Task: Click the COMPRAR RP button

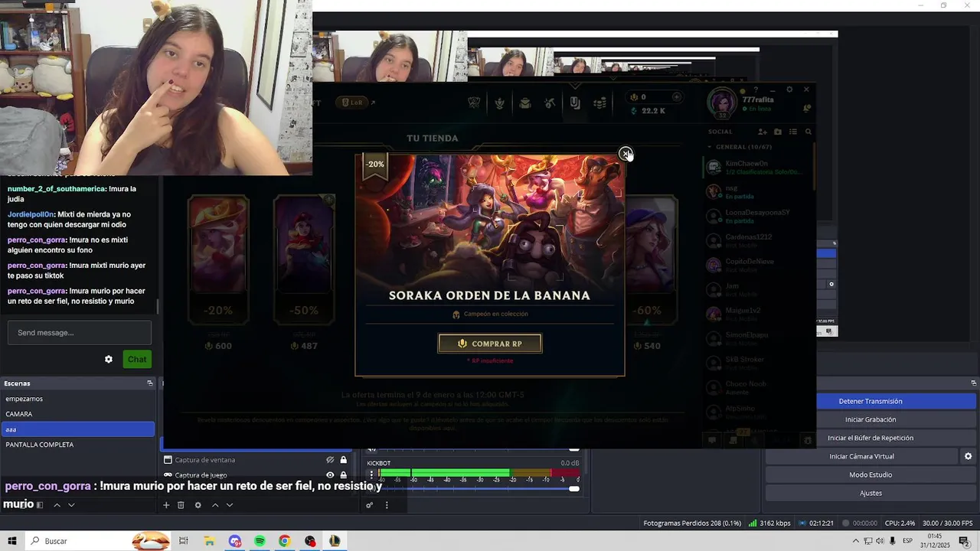Action: point(490,344)
